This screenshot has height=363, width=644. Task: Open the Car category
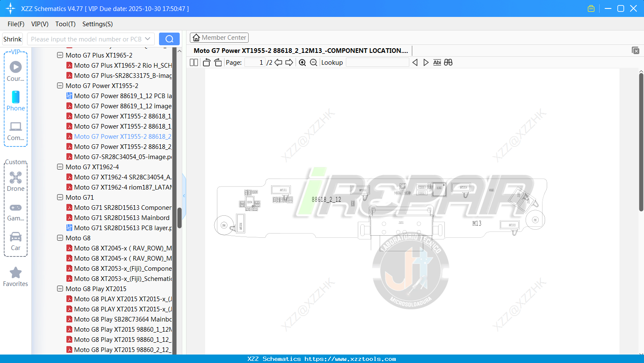coord(16,241)
